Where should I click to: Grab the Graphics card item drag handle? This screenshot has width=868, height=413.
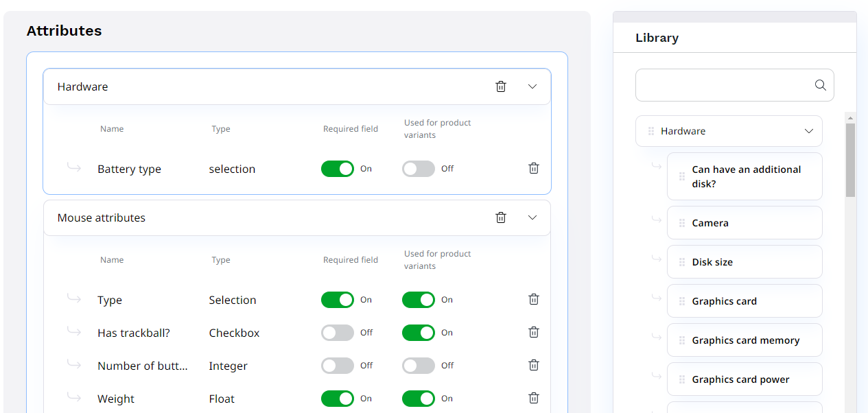tap(682, 301)
